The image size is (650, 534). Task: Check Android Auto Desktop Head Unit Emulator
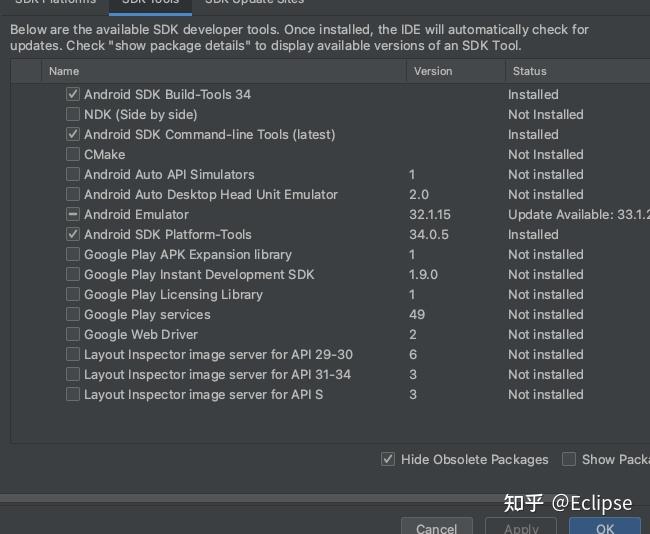tap(73, 194)
